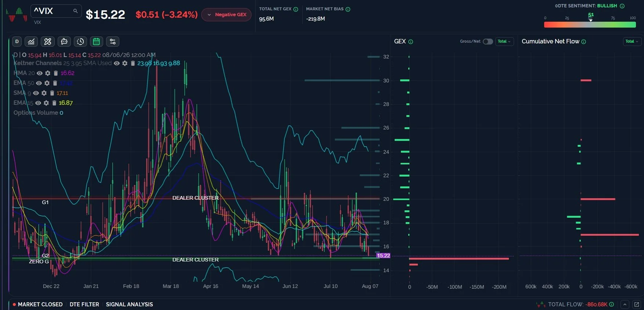
Task: Open settings for SMA 9 indicator
Action: point(44,93)
